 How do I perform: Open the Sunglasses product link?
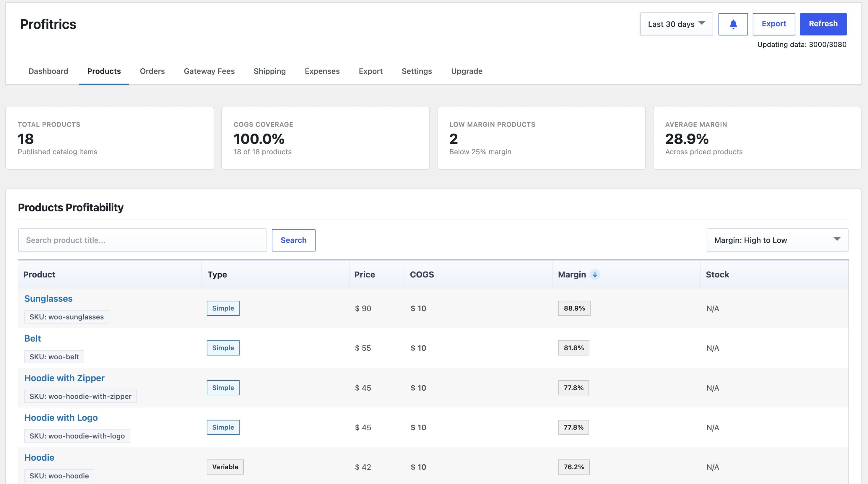point(48,299)
